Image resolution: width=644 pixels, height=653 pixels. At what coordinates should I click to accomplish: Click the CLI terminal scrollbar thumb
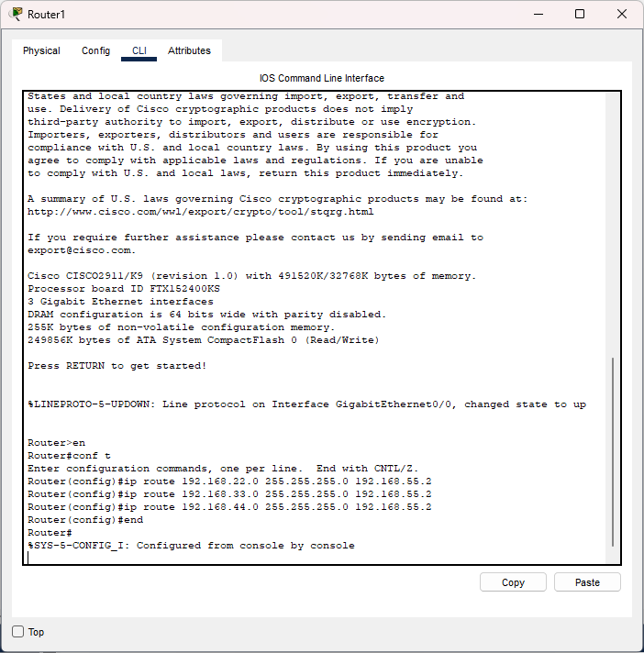pos(613,452)
